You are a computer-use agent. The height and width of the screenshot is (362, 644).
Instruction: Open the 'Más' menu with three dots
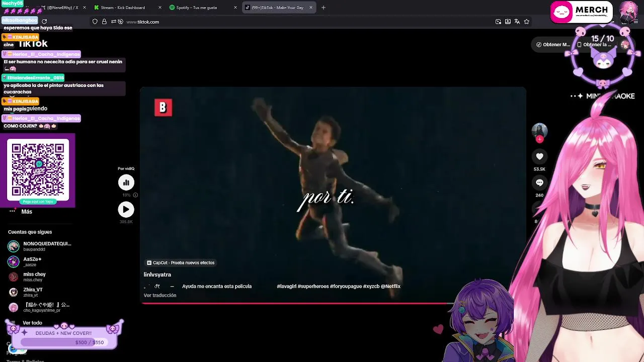pyautogui.click(x=21, y=212)
